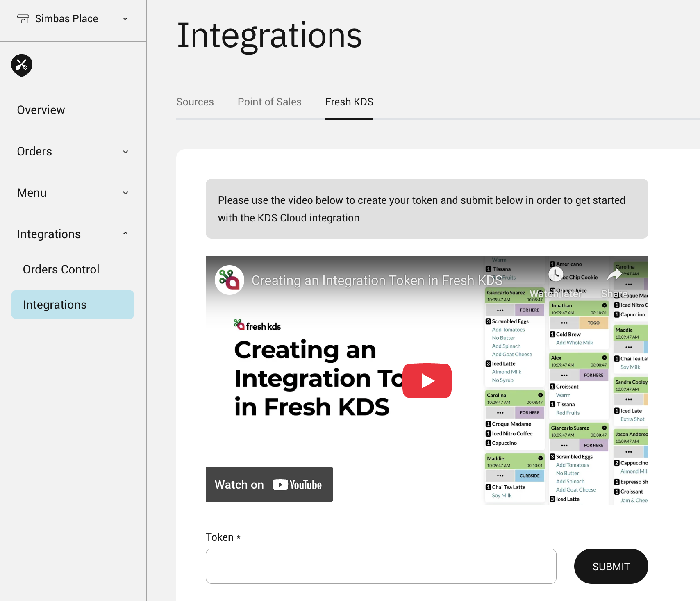Image resolution: width=700 pixels, height=601 pixels.
Task: Switch to the Sources tab
Action: 195,102
